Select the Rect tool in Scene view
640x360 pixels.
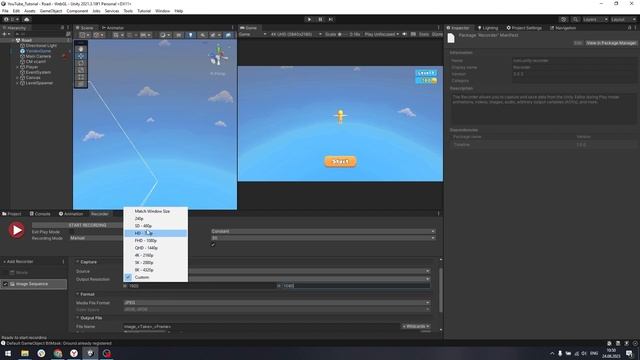click(x=81, y=77)
